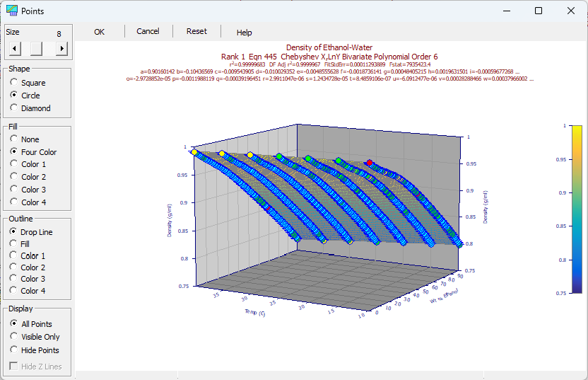588x380 pixels.
Task: Click the Temp (C) axis label
Action: point(255,312)
